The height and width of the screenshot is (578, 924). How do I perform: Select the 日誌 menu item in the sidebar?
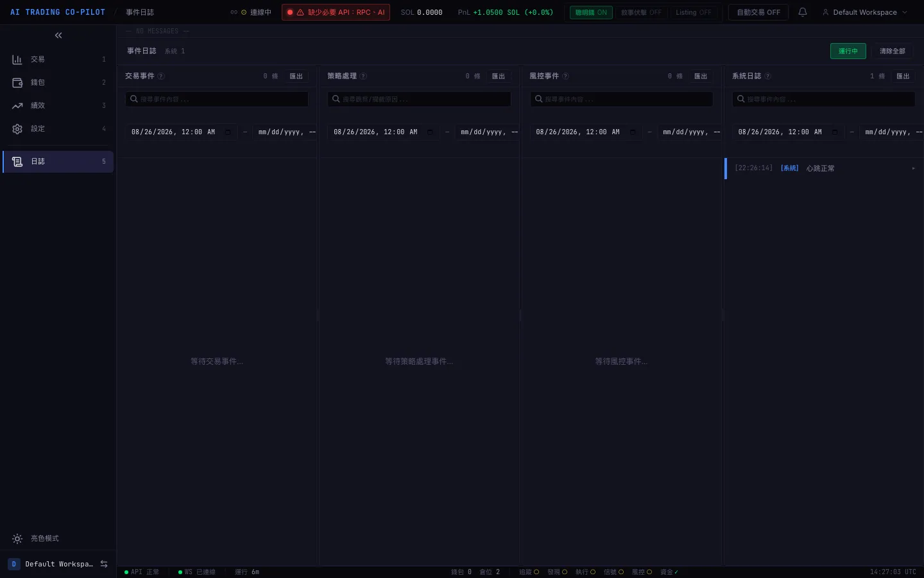coord(58,162)
